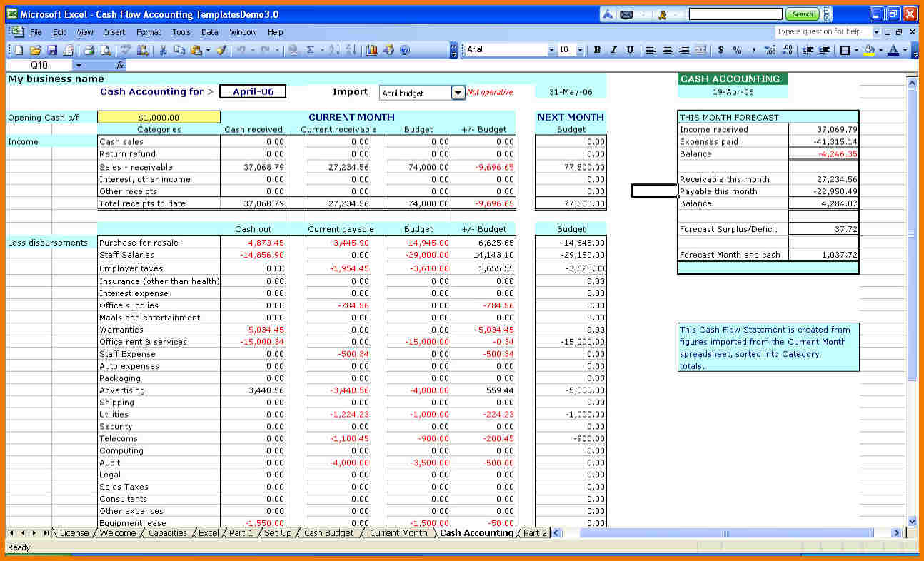Toggle Bold formatting

click(597, 50)
